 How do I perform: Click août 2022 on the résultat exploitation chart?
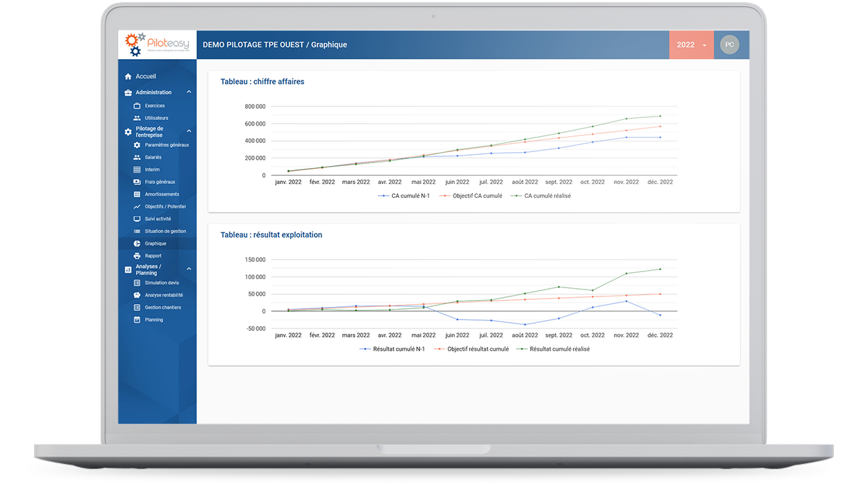pos(525,335)
